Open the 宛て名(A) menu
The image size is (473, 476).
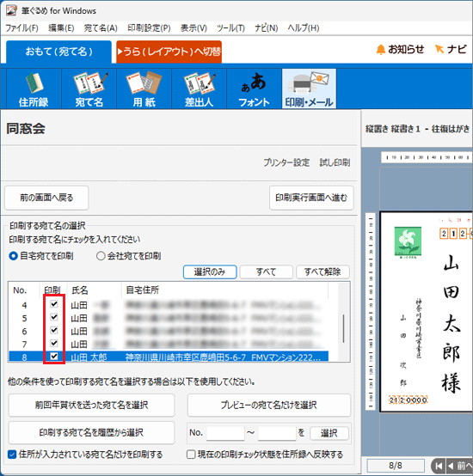(101, 28)
